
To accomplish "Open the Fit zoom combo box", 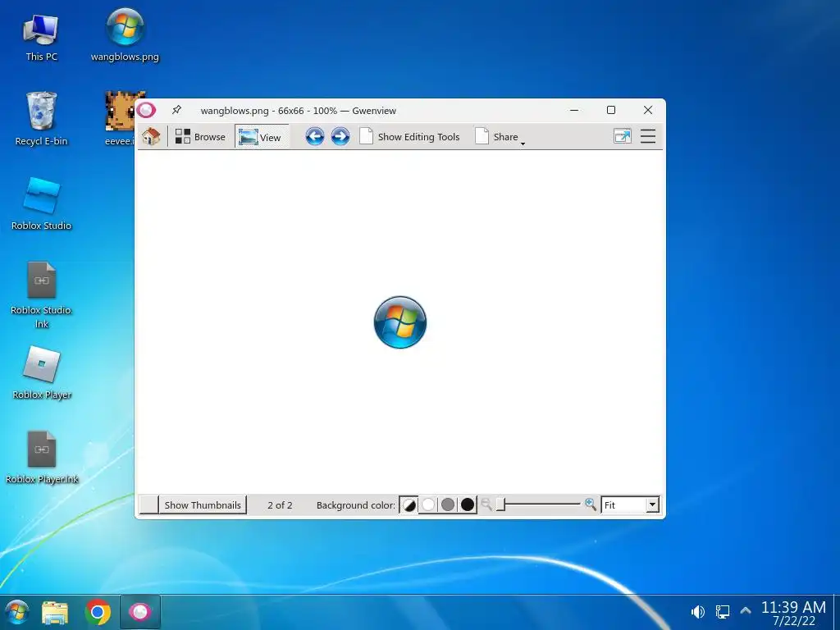I will point(630,504).
